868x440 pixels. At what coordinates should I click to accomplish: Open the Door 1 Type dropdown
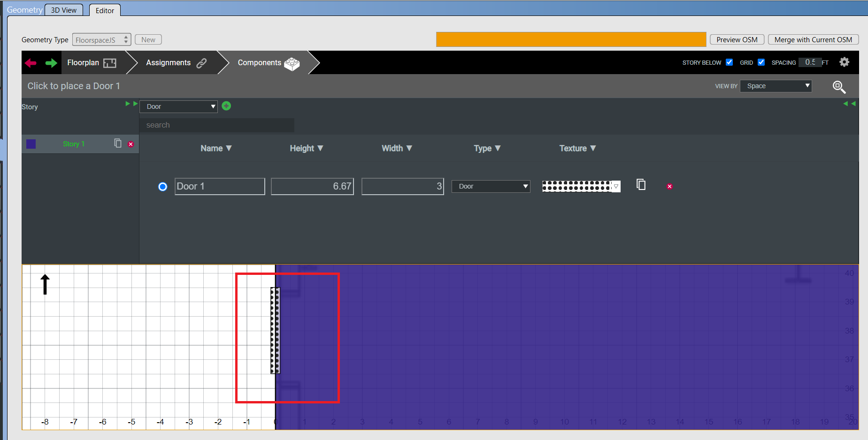click(491, 186)
